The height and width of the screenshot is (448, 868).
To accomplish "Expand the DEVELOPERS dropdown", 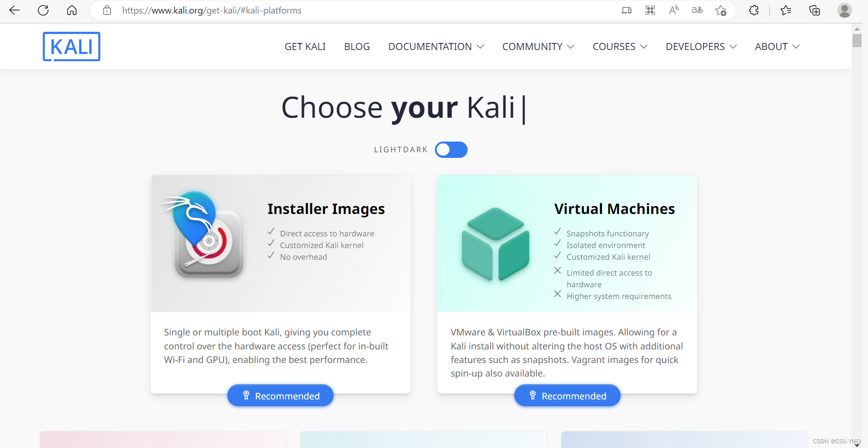I will tap(701, 47).
